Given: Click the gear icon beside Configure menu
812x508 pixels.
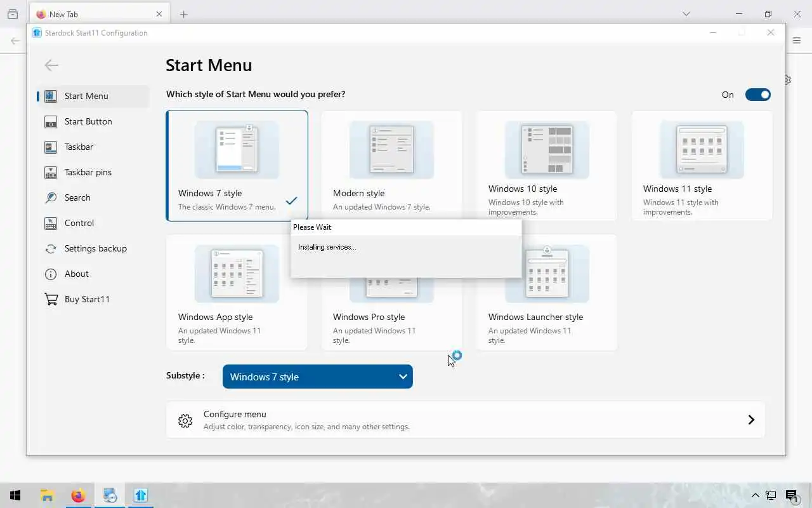Looking at the screenshot, I should coord(185,420).
